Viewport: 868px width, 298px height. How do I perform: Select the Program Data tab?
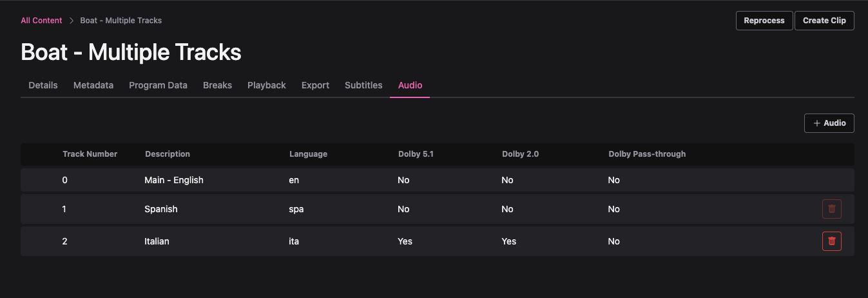tap(158, 85)
